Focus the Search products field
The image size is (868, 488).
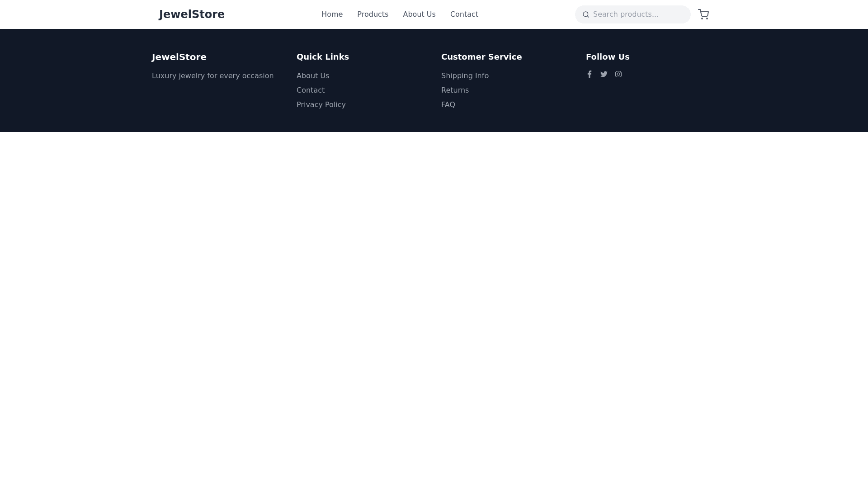637,14
